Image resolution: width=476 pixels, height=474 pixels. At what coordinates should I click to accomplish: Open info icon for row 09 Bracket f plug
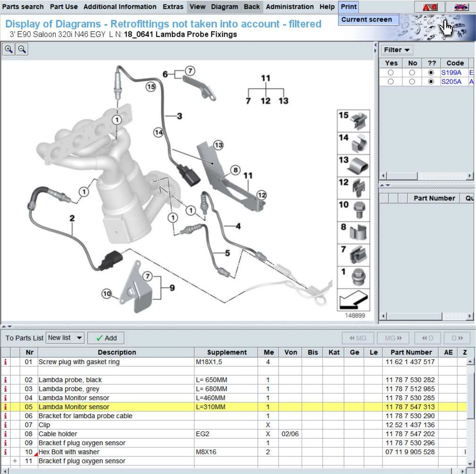coord(5,443)
